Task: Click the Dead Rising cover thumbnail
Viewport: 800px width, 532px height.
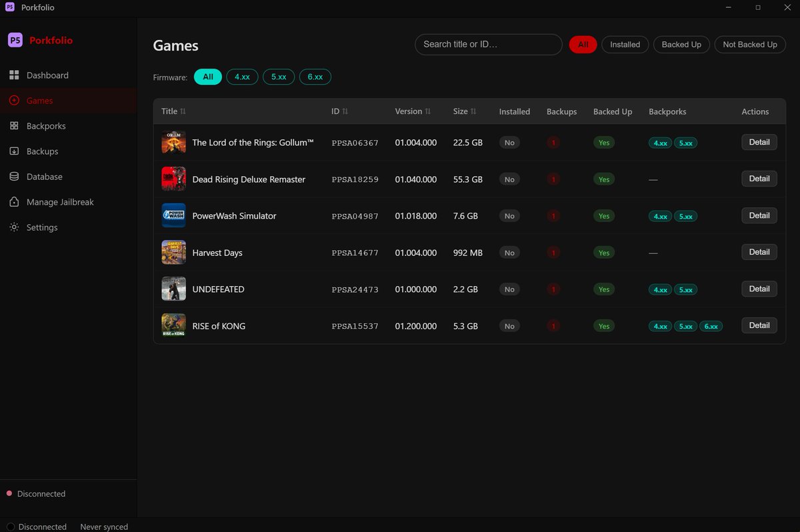Action: (x=173, y=179)
